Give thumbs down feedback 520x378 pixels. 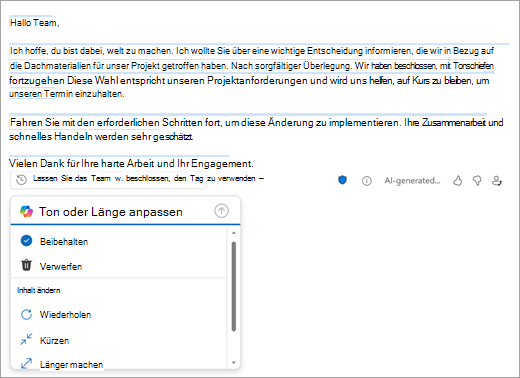(x=477, y=181)
